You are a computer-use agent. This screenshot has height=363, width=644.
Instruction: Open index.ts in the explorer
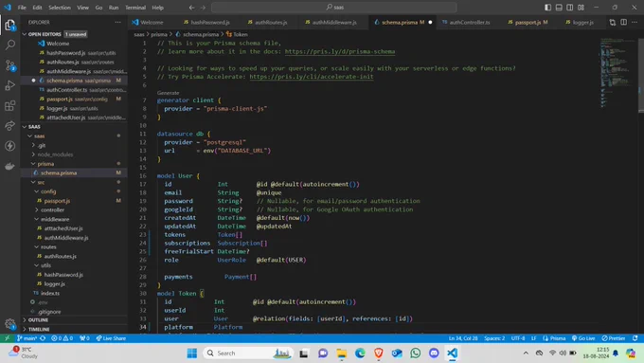tap(50, 293)
